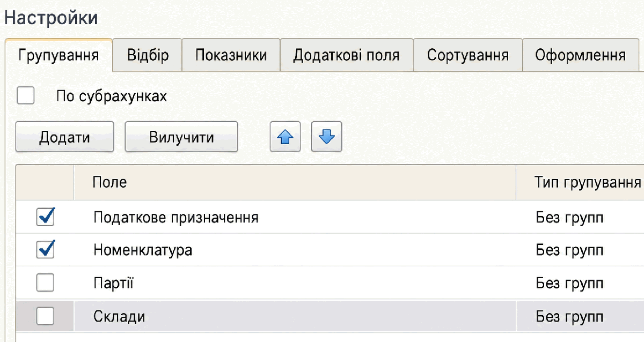Open grouping type for Номенклатура row
Screen dimensions: 644x342
(x=580, y=250)
